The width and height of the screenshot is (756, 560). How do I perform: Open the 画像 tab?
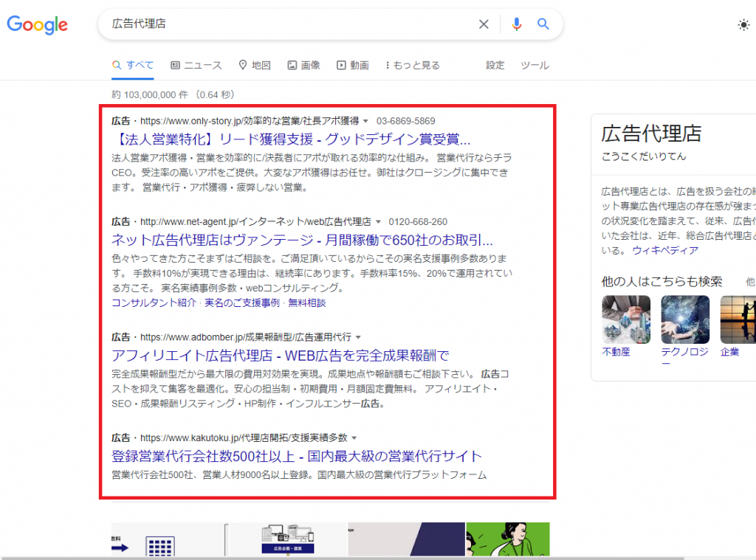[x=303, y=65]
